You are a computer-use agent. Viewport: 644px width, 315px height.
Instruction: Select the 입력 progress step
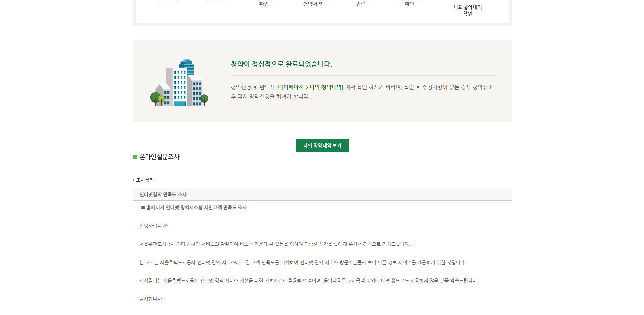[x=361, y=4]
